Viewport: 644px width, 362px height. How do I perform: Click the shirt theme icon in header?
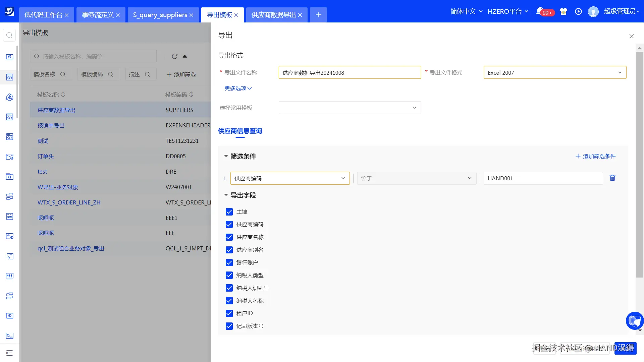563,11
